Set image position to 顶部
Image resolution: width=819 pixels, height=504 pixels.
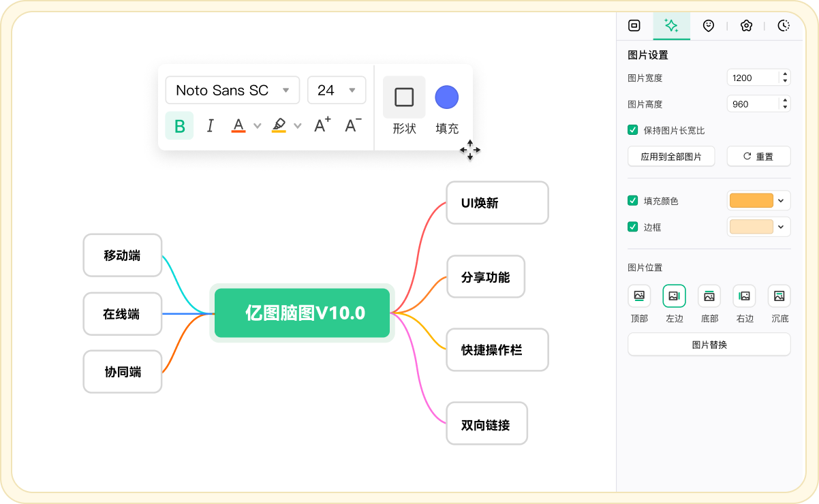[x=639, y=296]
